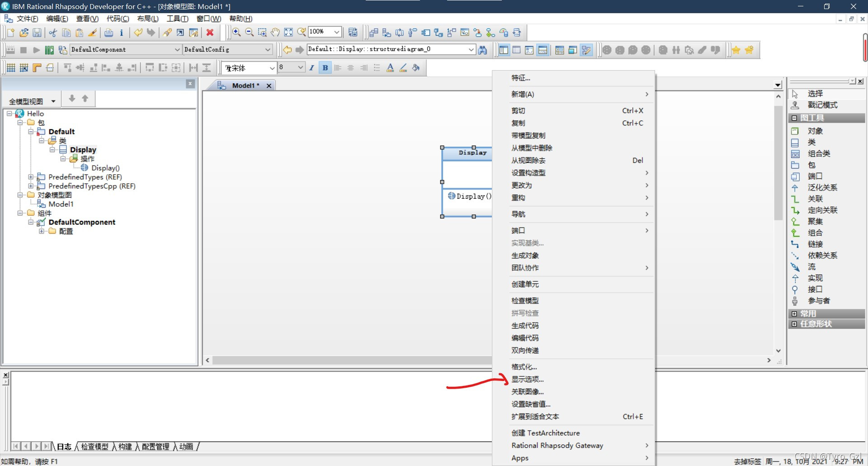Click the Zoom In magnifier icon

pyautogui.click(x=236, y=32)
